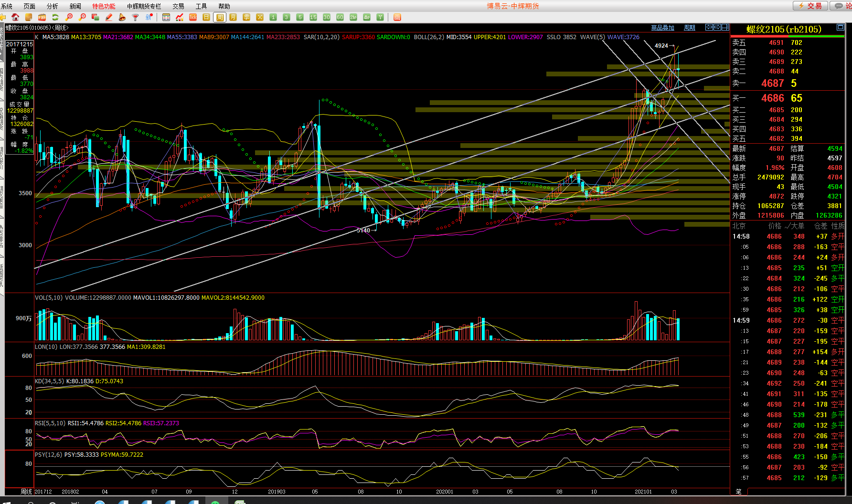
Task: Toggle the side panel layout icon
Action: (725, 27)
